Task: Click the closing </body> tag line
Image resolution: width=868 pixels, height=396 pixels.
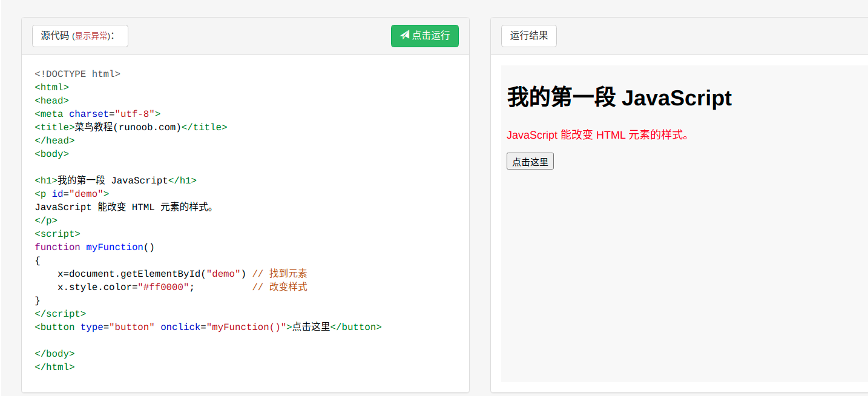Action: coord(54,354)
